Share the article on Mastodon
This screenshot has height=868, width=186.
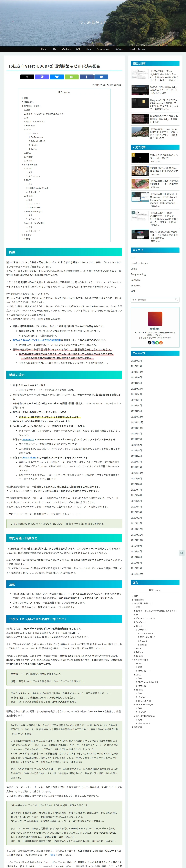(42, 77)
